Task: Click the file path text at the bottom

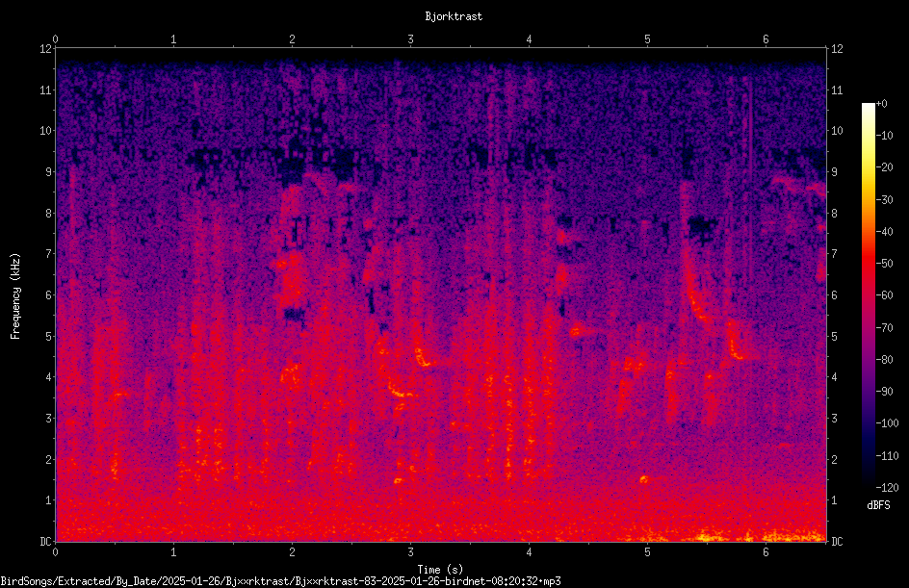Action: click(280, 581)
